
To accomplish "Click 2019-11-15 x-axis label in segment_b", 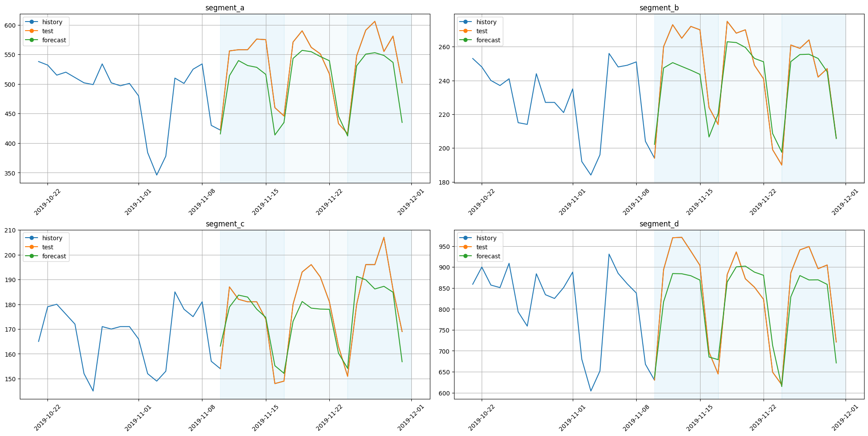I will [x=699, y=202].
